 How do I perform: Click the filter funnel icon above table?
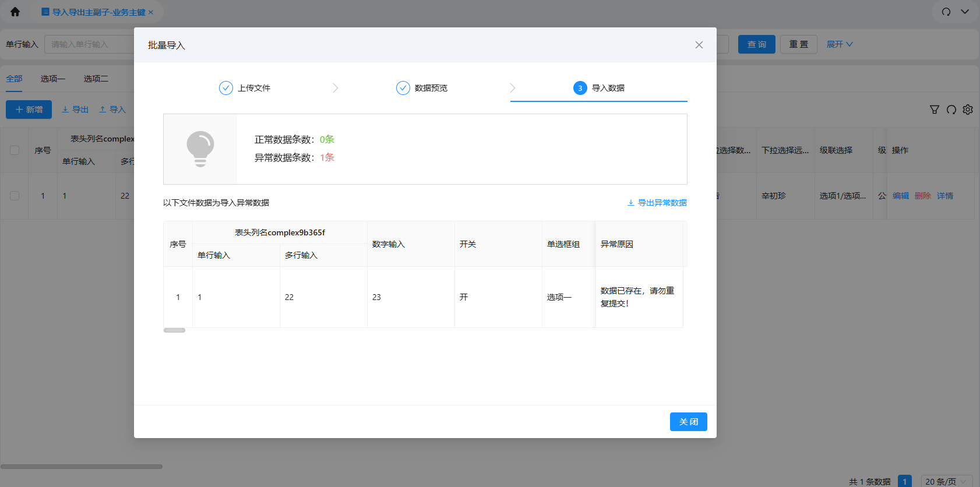(935, 110)
